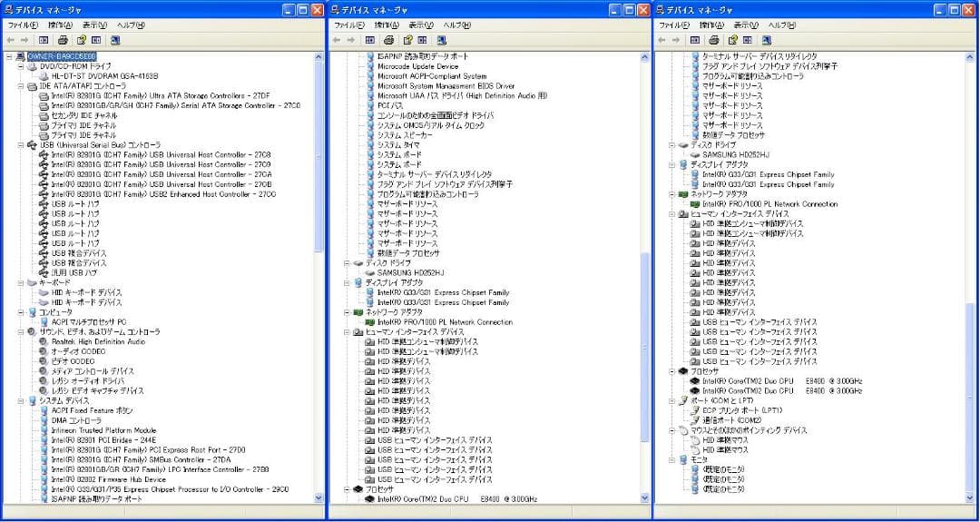This screenshot has width=980, height=522.
Task: Open ヘルプ(H) menu in middle window
Action: click(x=458, y=25)
